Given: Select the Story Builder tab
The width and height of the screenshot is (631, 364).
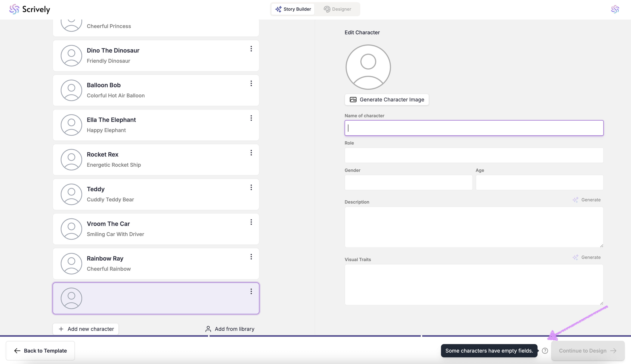Looking at the screenshot, I should coord(293,9).
